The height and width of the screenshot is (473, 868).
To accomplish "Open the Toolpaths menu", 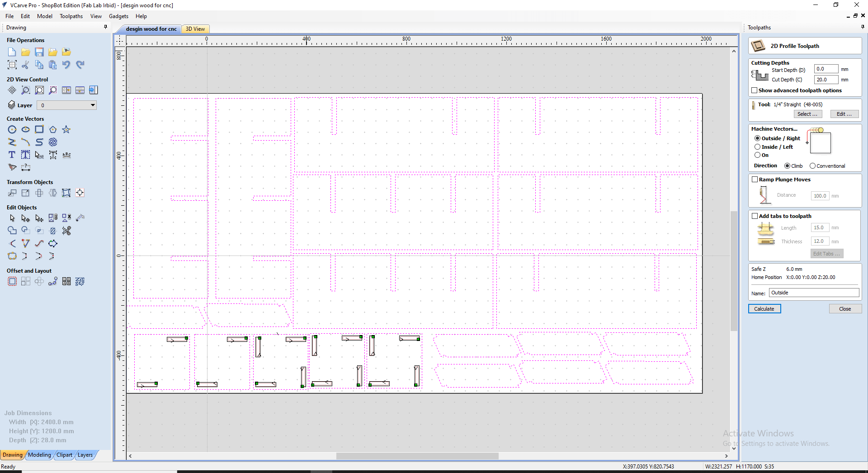I will [x=71, y=16].
